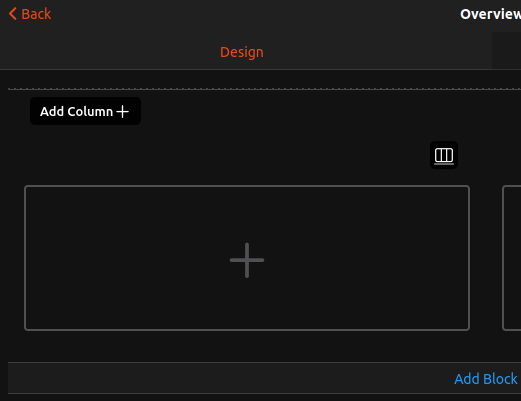This screenshot has height=401, width=521.
Task: Open the darker tab beside Design
Action: tap(506, 50)
